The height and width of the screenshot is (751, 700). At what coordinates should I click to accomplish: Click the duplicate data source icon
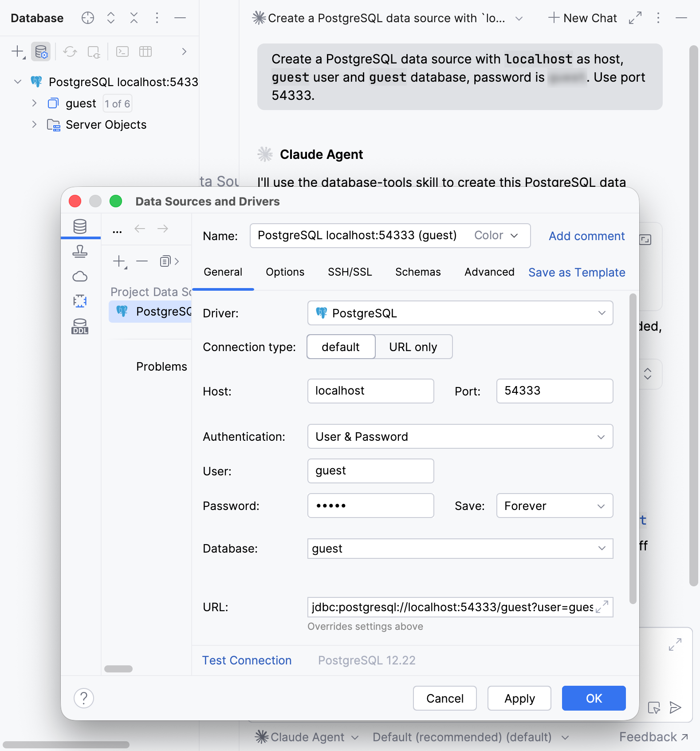(x=165, y=261)
